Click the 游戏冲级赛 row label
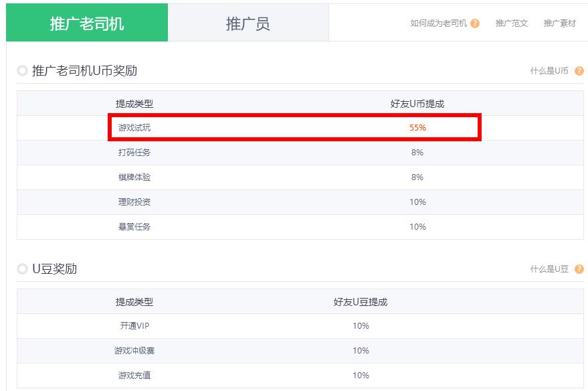Screen dimensions: 588x391 134,350
